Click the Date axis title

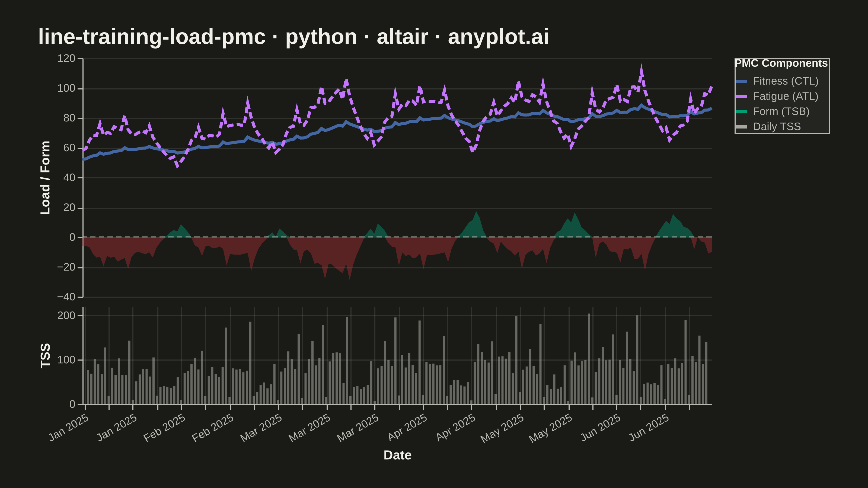pos(398,455)
